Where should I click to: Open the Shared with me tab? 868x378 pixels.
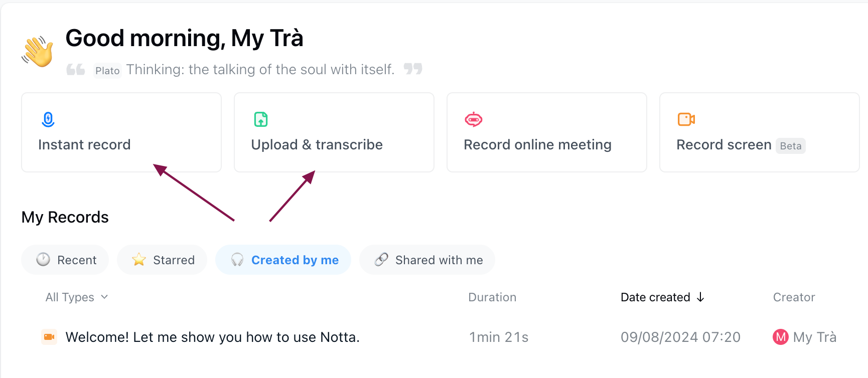coord(427,260)
